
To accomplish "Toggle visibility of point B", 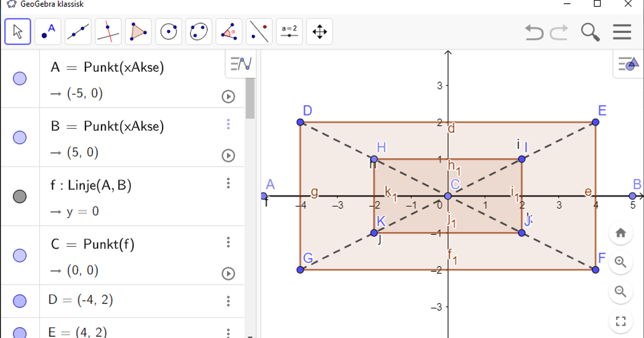I will tap(20, 137).
